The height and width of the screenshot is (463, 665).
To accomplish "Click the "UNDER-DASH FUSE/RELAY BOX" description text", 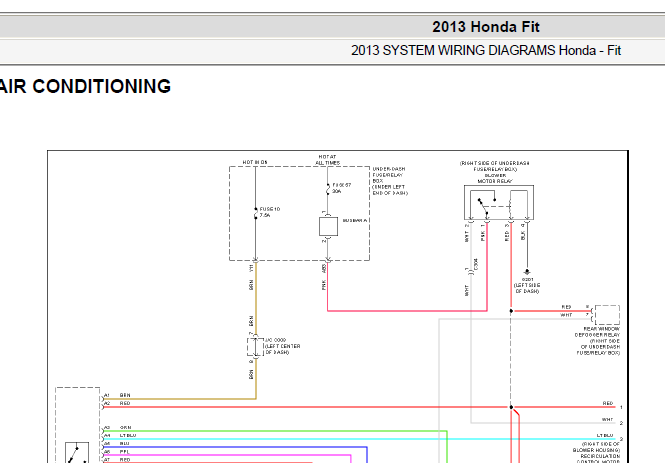I will click(390, 181).
